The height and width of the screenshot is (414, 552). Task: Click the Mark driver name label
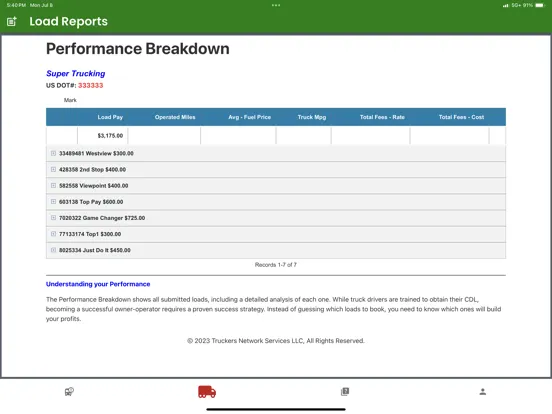(x=70, y=100)
